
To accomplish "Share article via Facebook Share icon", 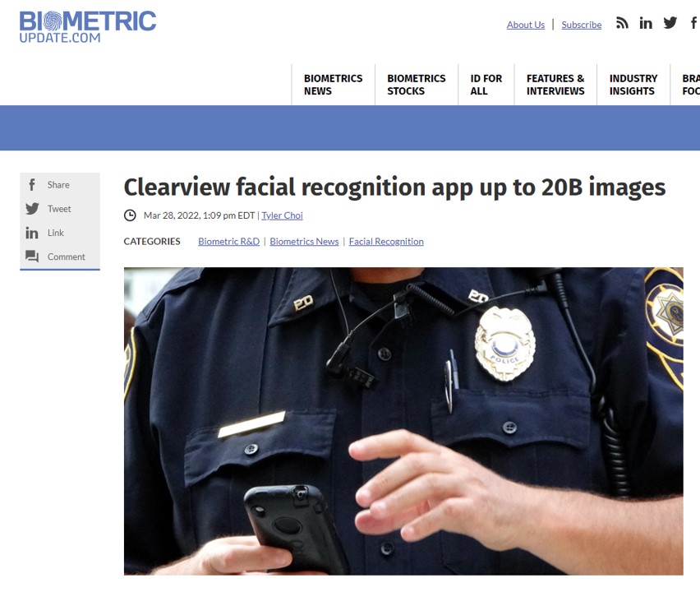I will 32,184.
